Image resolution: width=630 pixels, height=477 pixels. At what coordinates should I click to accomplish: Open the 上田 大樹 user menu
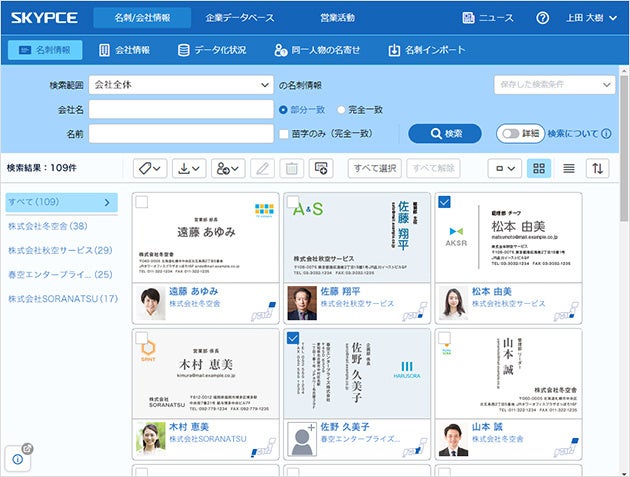[591, 18]
